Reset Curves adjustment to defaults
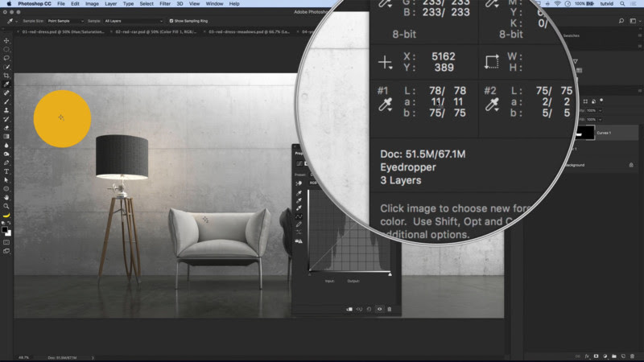The width and height of the screenshot is (644, 362). [369, 309]
